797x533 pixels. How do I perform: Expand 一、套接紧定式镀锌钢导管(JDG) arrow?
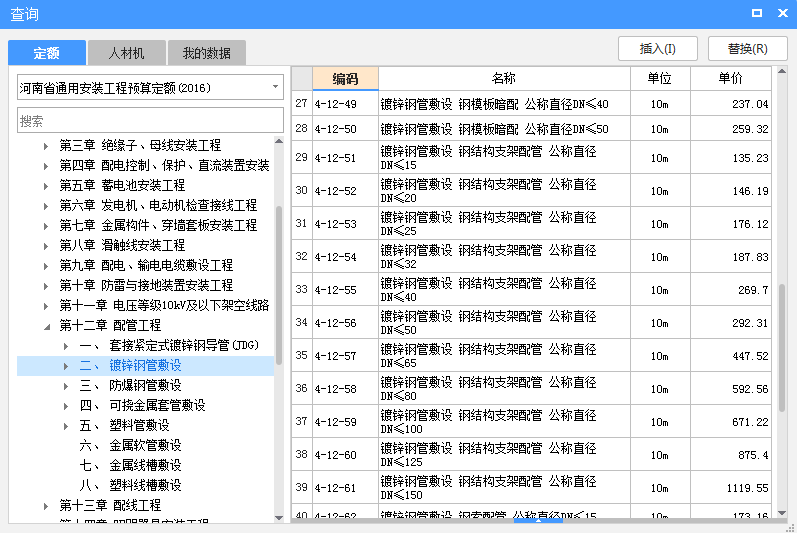click(x=66, y=347)
